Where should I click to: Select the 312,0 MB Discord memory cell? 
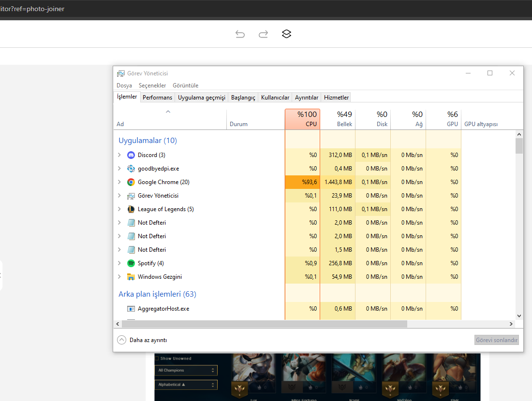coord(338,155)
